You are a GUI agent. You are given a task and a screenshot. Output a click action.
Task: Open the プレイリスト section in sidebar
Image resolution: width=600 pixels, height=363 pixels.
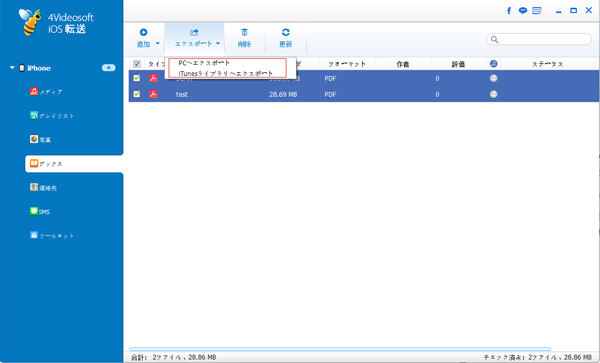(x=52, y=116)
